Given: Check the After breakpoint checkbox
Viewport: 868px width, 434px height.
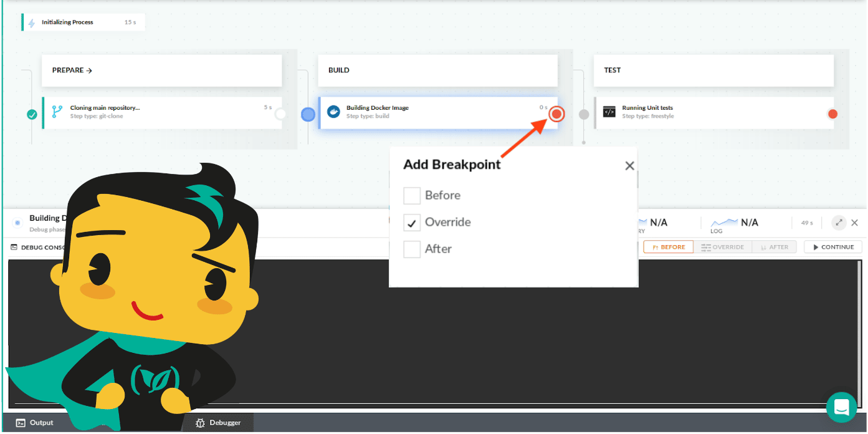Looking at the screenshot, I should 412,249.
